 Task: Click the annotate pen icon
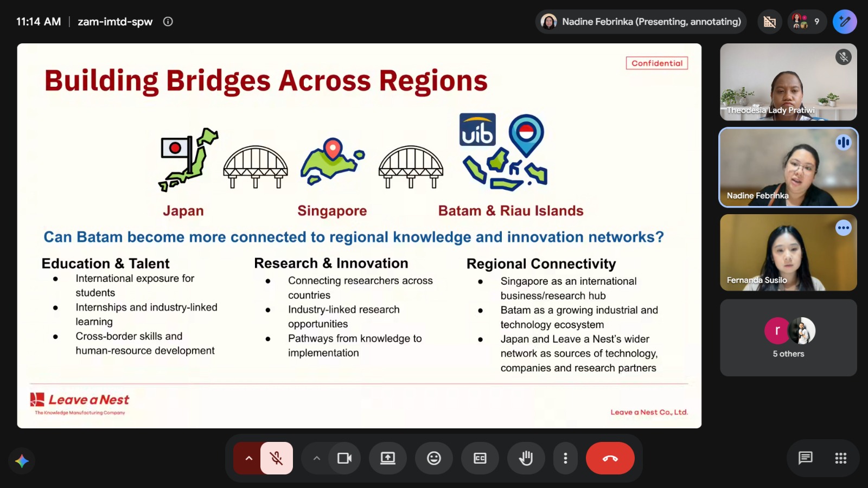pos(845,22)
